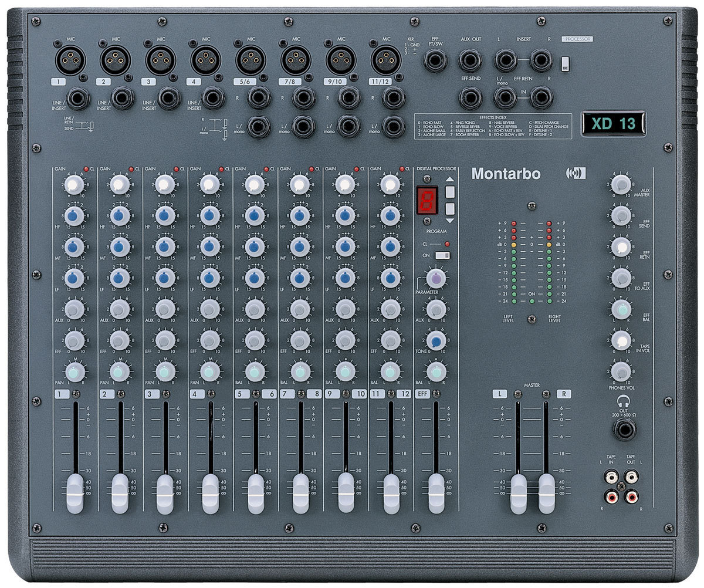Move the MASTER L fader
Screen dimensions: 704x588
(518, 493)
